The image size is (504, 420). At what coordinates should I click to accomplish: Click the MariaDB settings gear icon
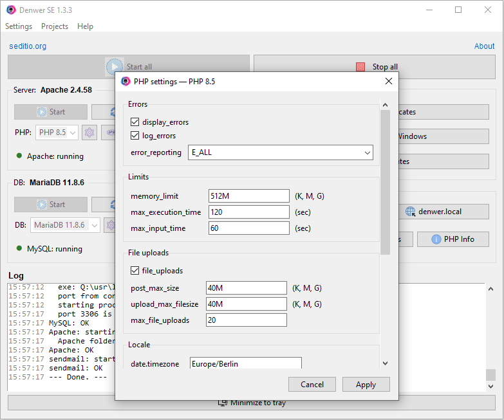click(109, 225)
